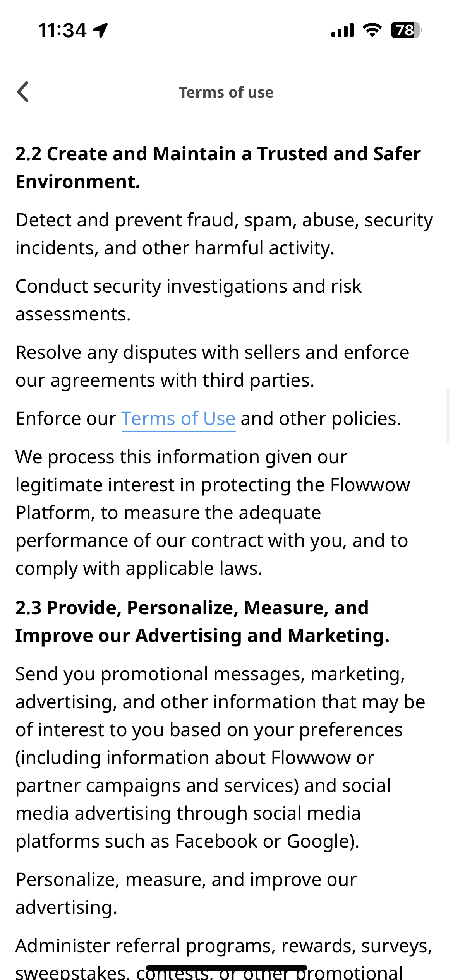This screenshot has height=980, width=453.
Task: Tap the Personalize, measure, and improve paragraph
Action: (186, 893)
